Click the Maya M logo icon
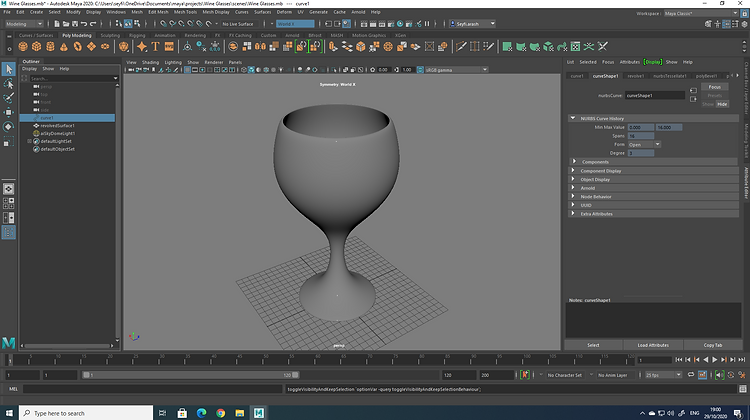Screen dimensions: 750x420 (9, 343)
